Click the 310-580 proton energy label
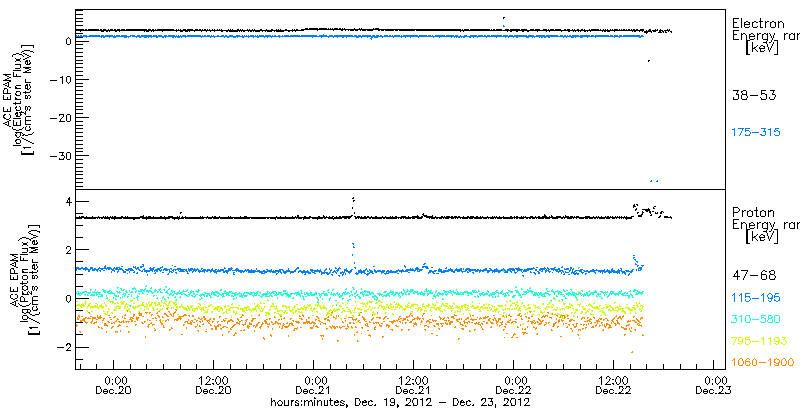 pos(756,320)
